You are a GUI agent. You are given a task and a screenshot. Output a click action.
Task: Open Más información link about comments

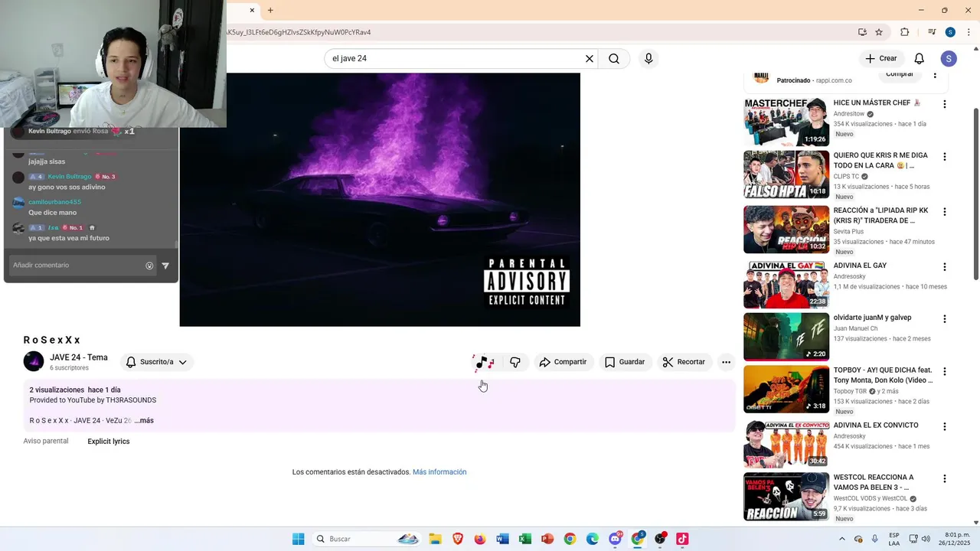(439, 472)
